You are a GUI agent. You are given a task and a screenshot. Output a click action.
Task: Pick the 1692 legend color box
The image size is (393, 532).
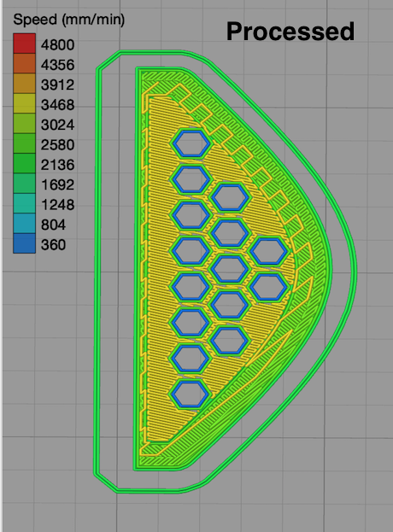pyautogui.click(x=25, y=184)
